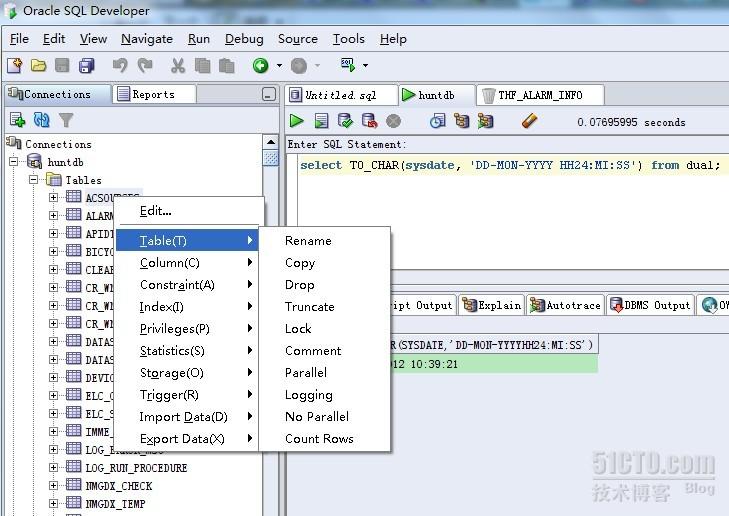Open the Debug menu

[x=244, y=39]
